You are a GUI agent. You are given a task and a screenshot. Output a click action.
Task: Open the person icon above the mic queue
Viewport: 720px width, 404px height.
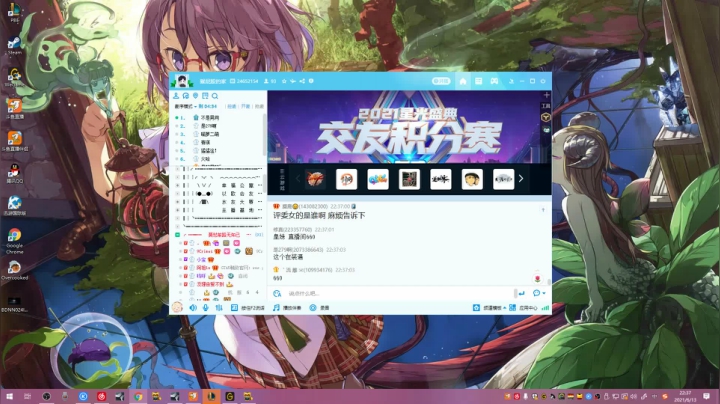tap(176, 95)
